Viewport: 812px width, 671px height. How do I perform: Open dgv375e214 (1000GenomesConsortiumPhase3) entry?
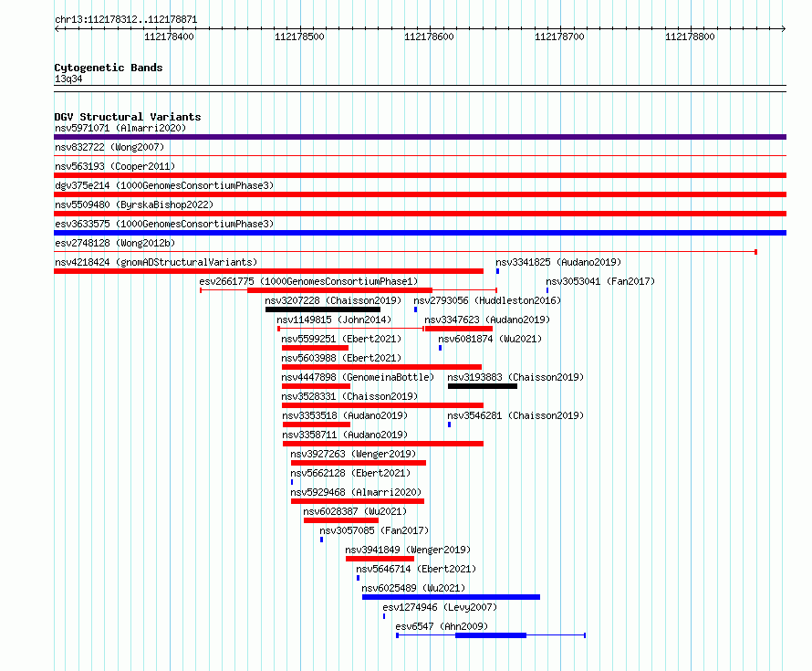coord(164,185)
